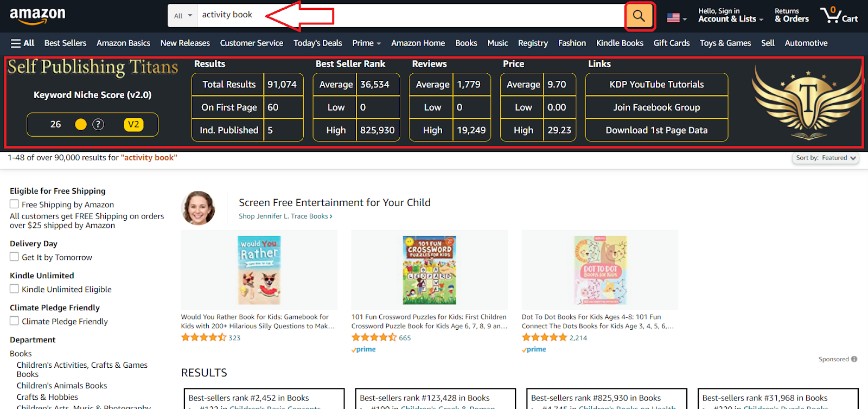Check Climate Pledge Friendly
Viewport: 868px width, 409px height.
tap(14, 321)
